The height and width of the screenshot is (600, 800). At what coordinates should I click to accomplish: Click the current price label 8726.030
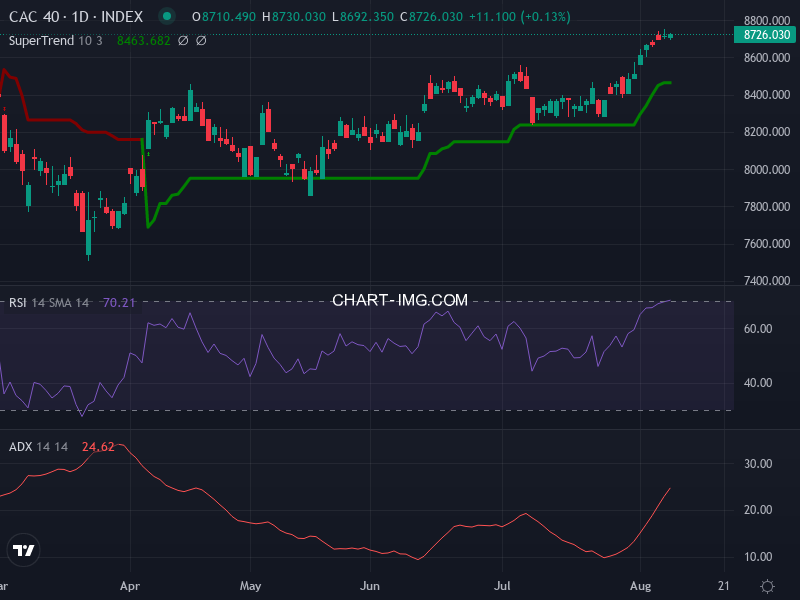[x=764, y=35]
